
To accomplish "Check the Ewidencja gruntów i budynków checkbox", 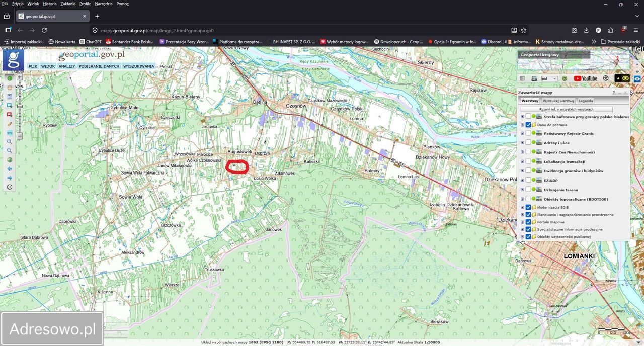I will click(528, 171).
